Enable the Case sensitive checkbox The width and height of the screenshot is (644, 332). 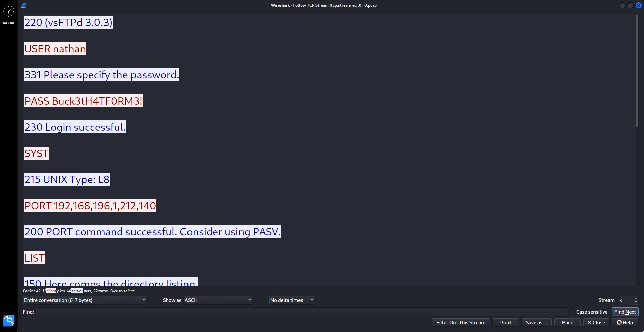(572, 312)
